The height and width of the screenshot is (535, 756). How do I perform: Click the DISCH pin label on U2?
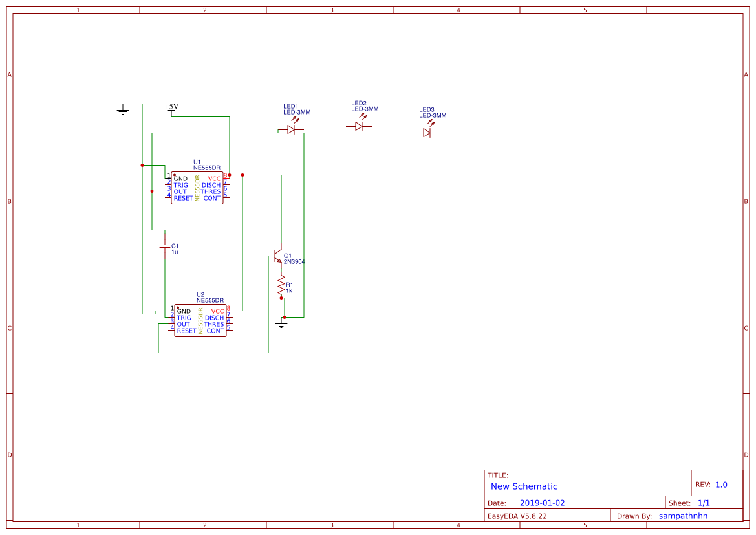coord(215,318)
